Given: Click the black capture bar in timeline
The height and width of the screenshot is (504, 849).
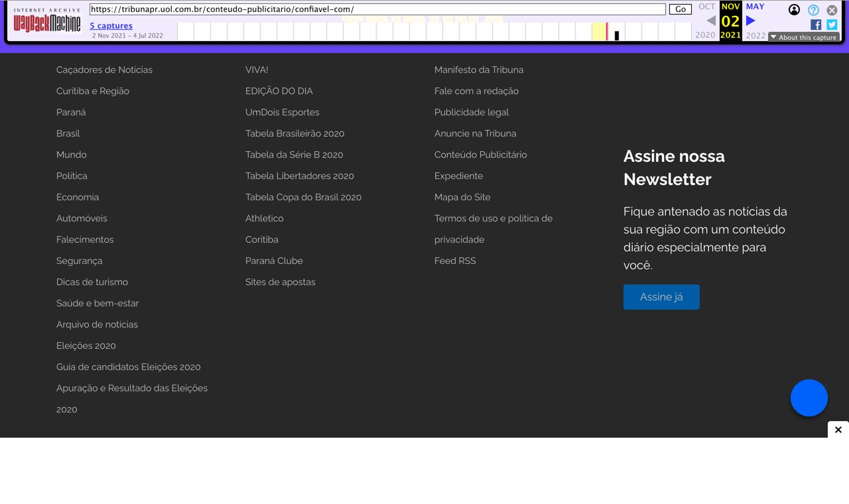Looking at the screenshot, I should tap(617, 36).
